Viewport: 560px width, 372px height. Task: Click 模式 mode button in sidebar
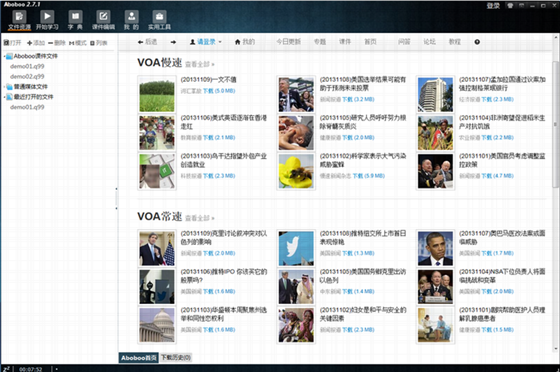click(x=78, y=43)
